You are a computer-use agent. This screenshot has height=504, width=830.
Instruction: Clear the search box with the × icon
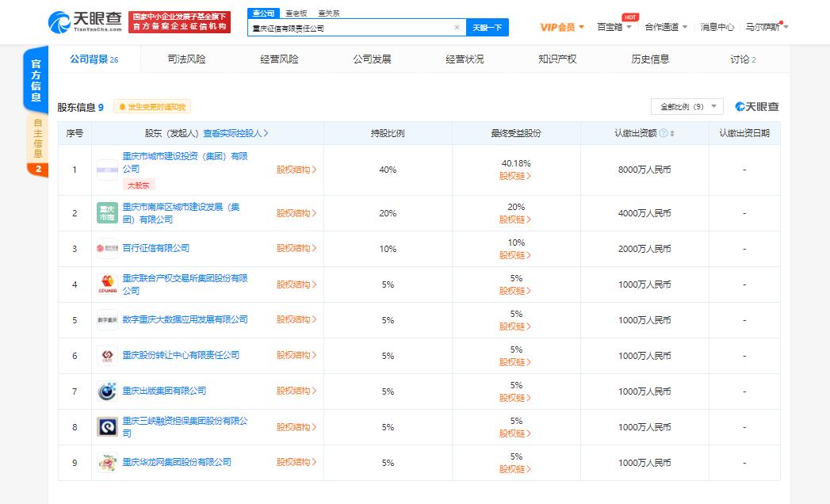pos(457,27)
